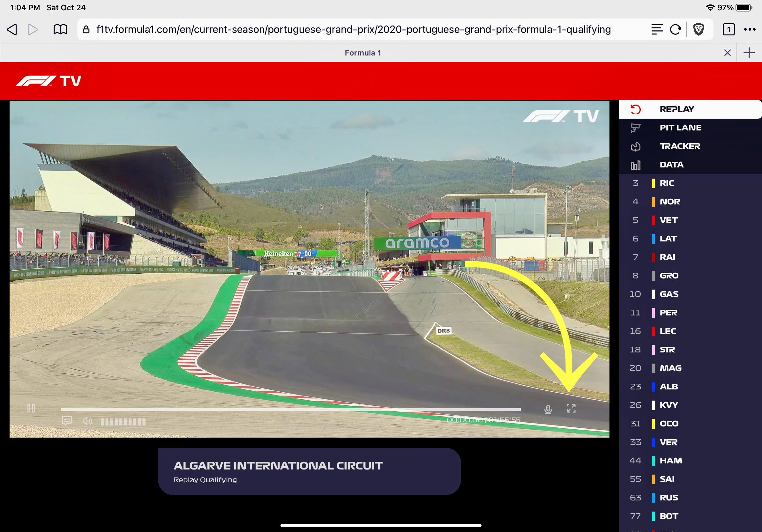Seek on the video progress bar
Screen dimensions: 762x532
pos(291,410)
